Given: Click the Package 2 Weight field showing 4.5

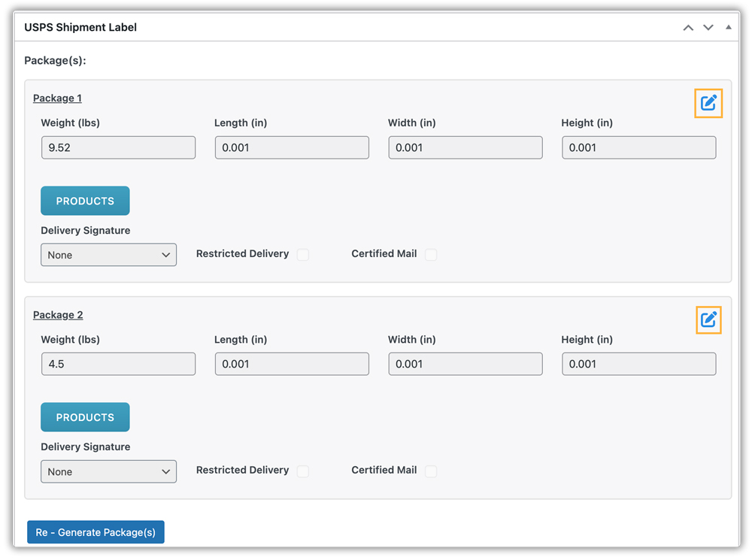Looking at the screenshot, I should 118,364.
